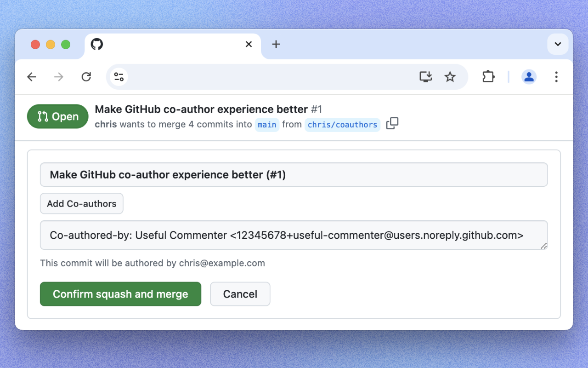Viewport: 588px width, 368px height.
Task: Open the Chrome three-dot menu
Action: [x=556, y=77]
